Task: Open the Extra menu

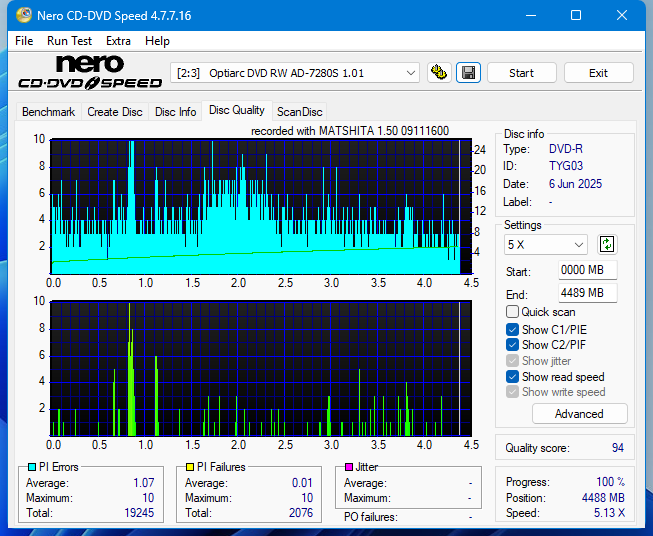Action: pos(118,41)
